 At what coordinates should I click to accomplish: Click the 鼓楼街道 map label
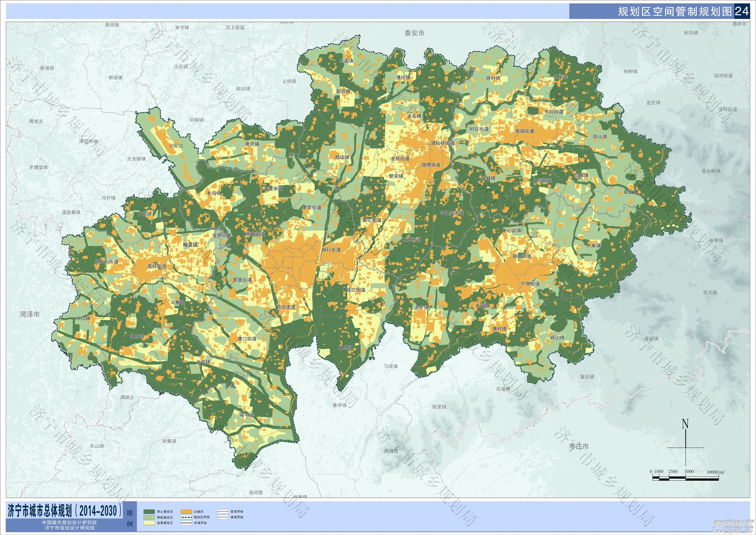click(431, 165)
